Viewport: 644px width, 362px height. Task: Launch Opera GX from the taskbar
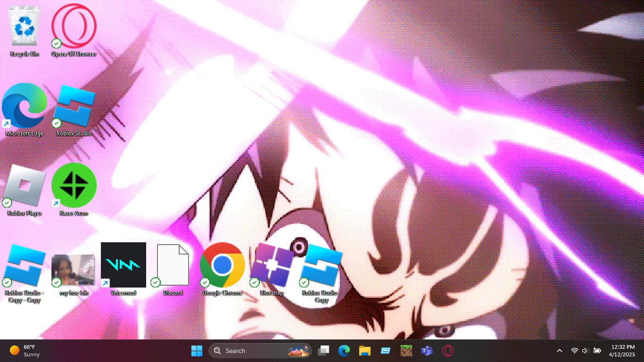pos(448,351)
